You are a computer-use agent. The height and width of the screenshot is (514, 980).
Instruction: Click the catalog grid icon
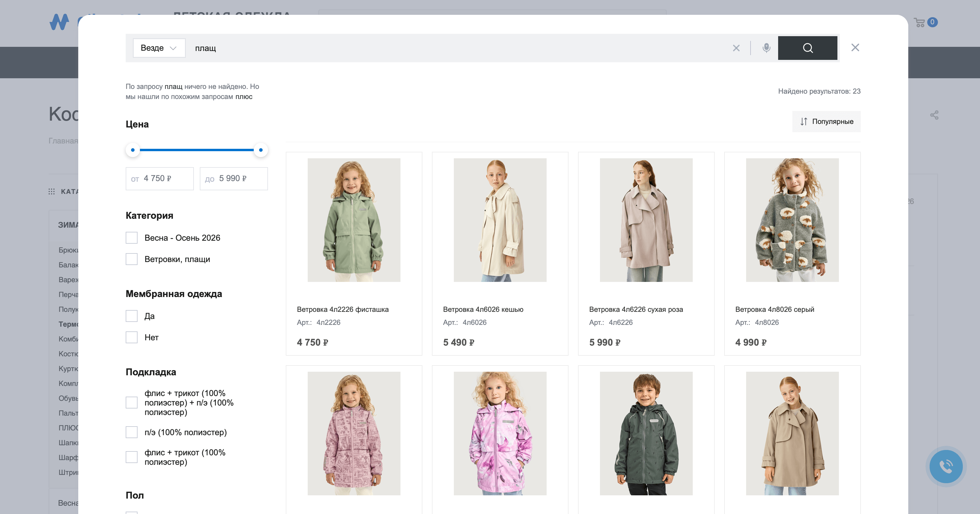(52, 191)
